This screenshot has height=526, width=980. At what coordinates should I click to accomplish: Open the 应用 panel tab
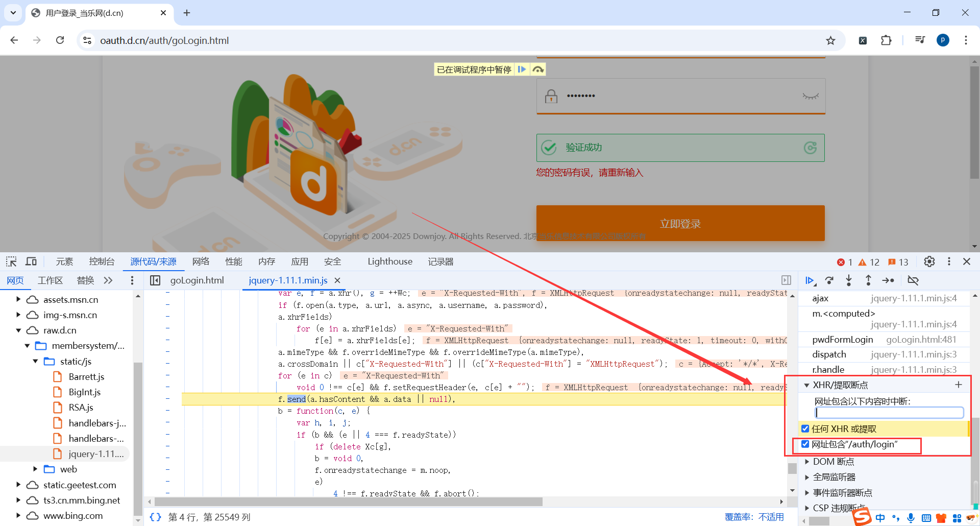click(x=300, y=261)
